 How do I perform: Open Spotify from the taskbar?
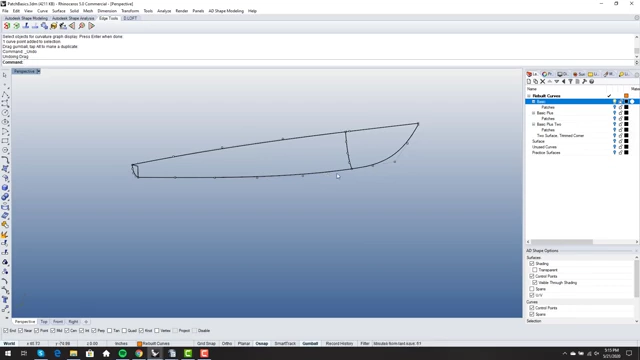122,353
